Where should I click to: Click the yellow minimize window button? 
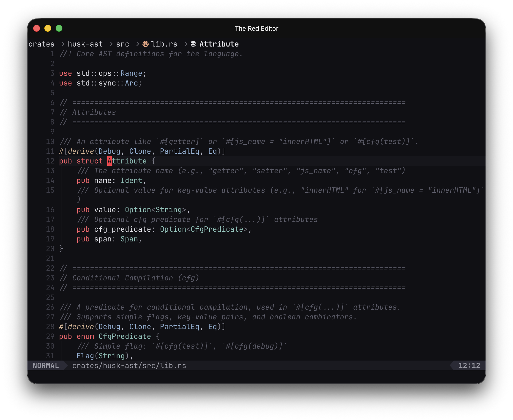48,29
